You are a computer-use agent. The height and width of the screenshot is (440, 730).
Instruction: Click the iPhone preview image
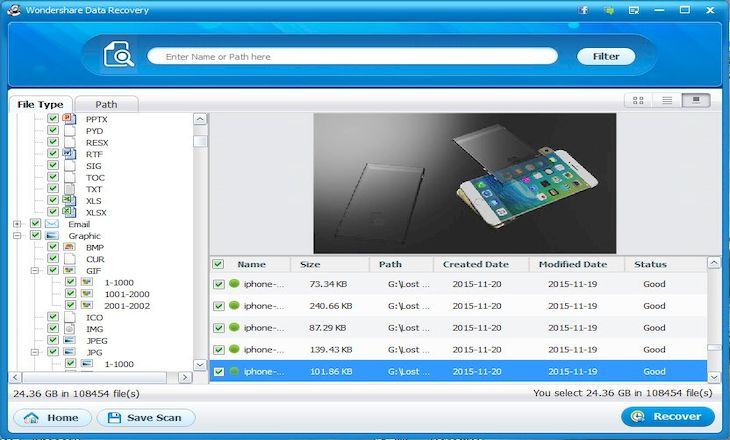(x=465, y=183)
